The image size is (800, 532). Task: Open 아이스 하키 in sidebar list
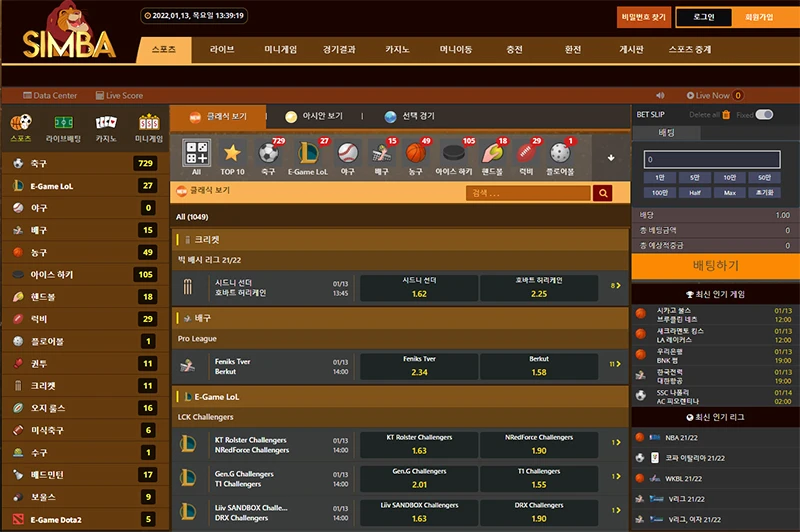[85, 274]
